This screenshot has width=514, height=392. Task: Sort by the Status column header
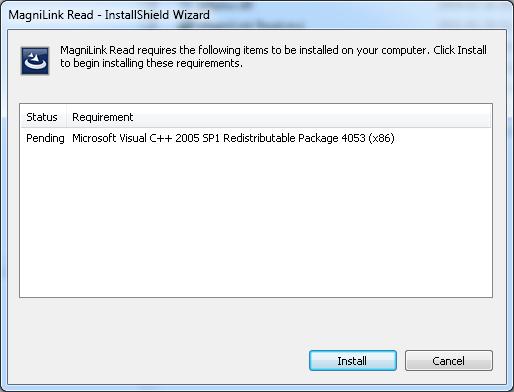tap(44, 117)
